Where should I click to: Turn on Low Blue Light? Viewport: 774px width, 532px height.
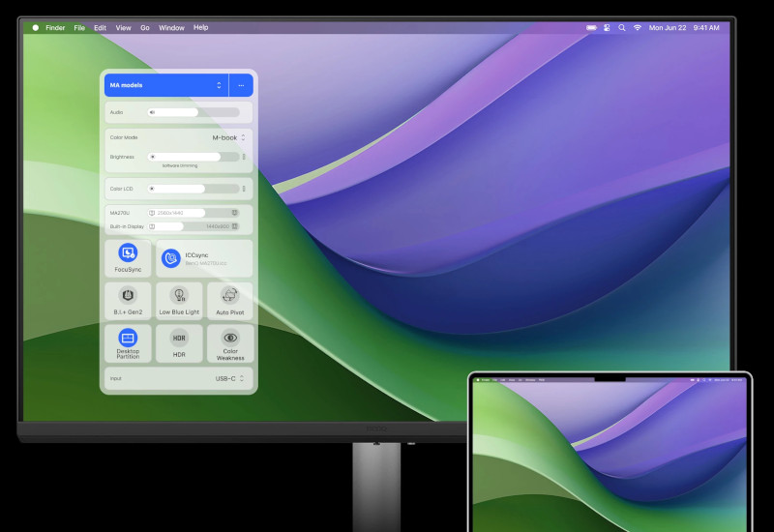point(178,296)
